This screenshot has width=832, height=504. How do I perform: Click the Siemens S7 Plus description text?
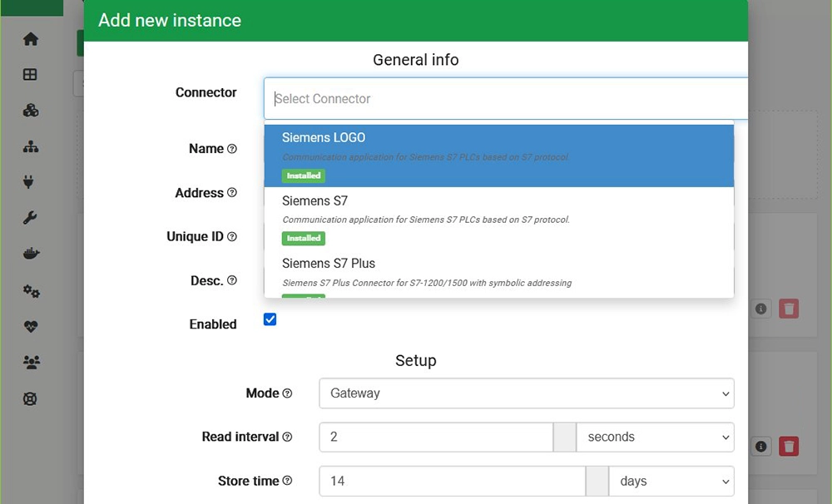(427, 283)
